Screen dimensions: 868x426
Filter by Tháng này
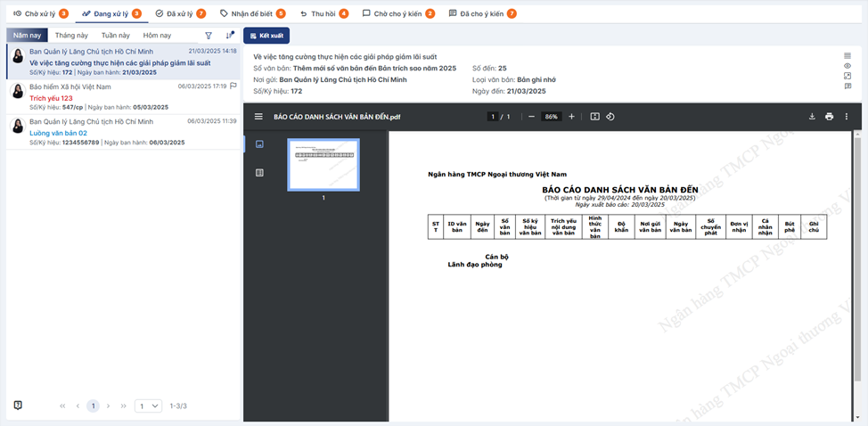click(71, 36)
